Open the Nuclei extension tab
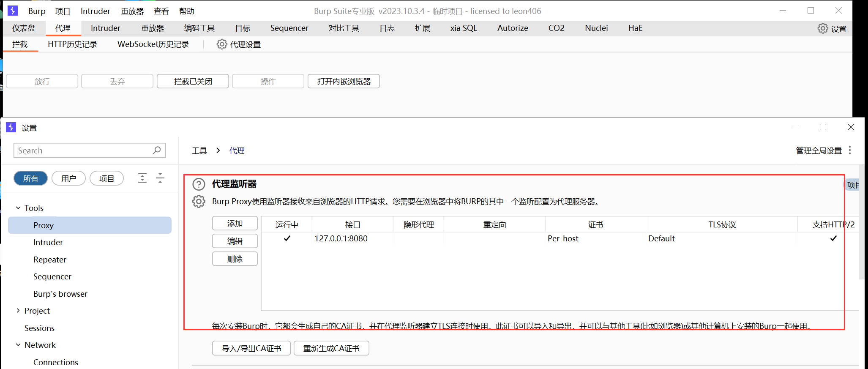This screenshot has width=868, height=369. point(597,28)
